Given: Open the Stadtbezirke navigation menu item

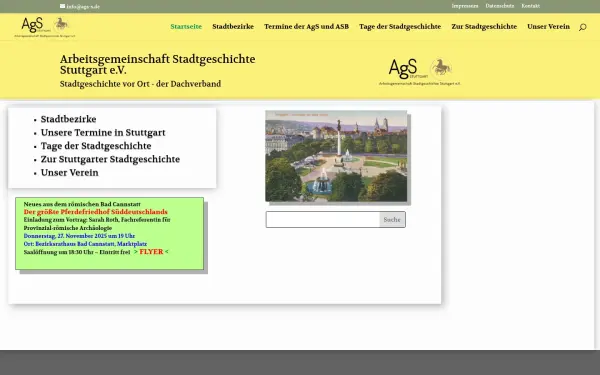Looking at the screenshot, I should click(233, 26).
